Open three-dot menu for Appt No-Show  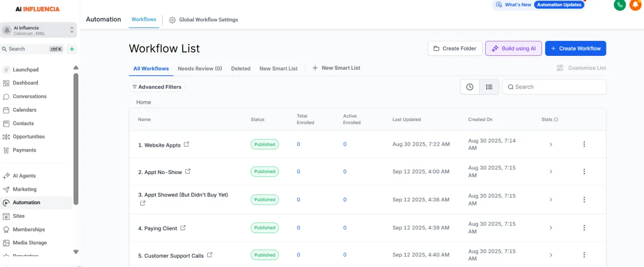pos(584,172)
